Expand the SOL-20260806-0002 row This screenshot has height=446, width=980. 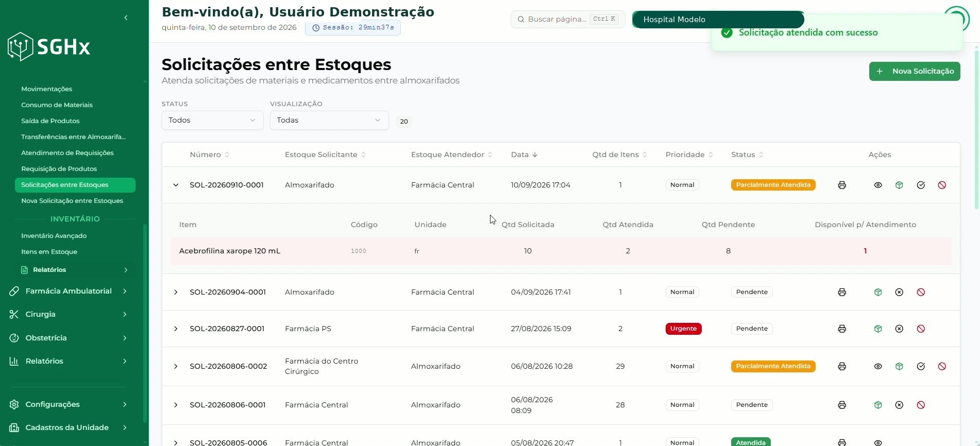click(176, 366)
